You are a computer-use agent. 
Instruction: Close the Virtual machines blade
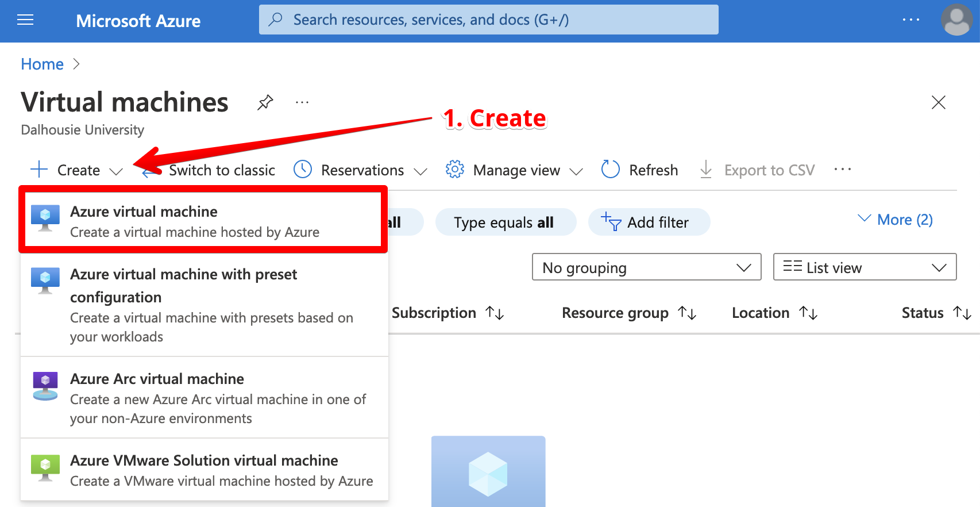[x=938, y=103]
